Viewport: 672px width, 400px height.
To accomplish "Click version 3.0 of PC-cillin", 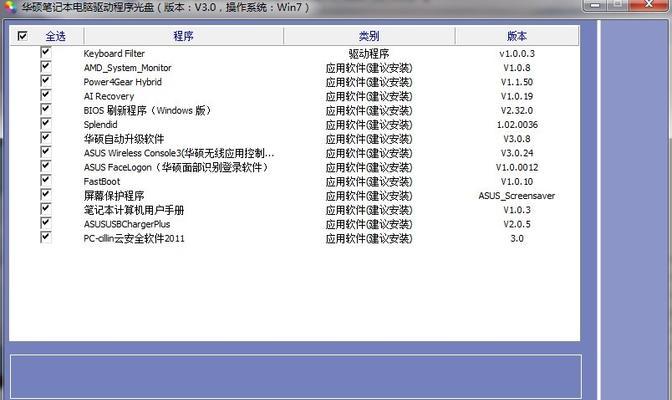I will (517, 238).
